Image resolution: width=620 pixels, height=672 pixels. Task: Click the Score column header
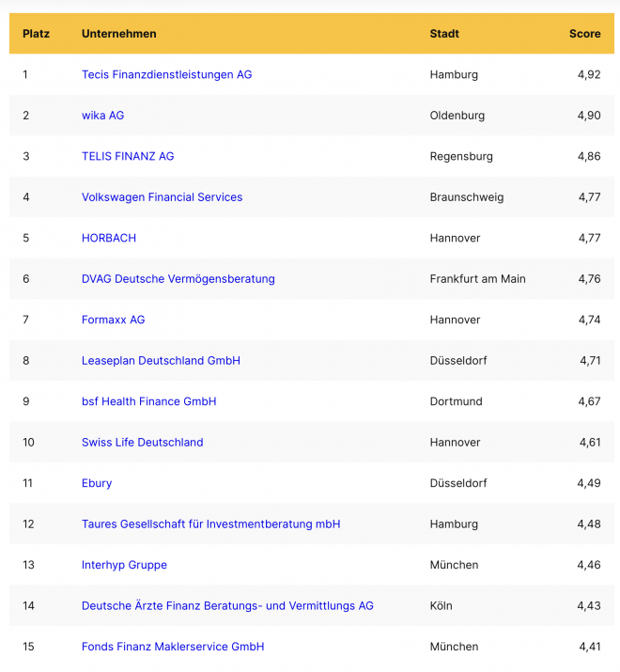[585, 34]
